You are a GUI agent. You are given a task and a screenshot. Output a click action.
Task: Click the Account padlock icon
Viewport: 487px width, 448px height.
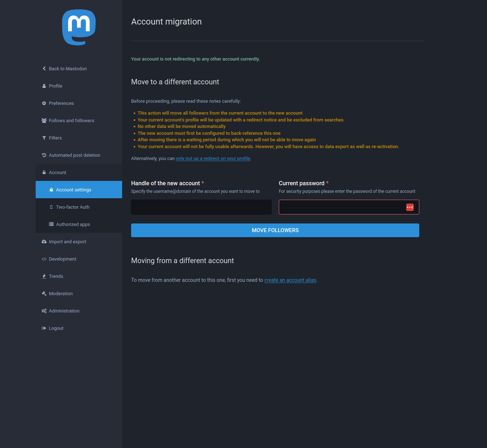[x=44, y=172]
